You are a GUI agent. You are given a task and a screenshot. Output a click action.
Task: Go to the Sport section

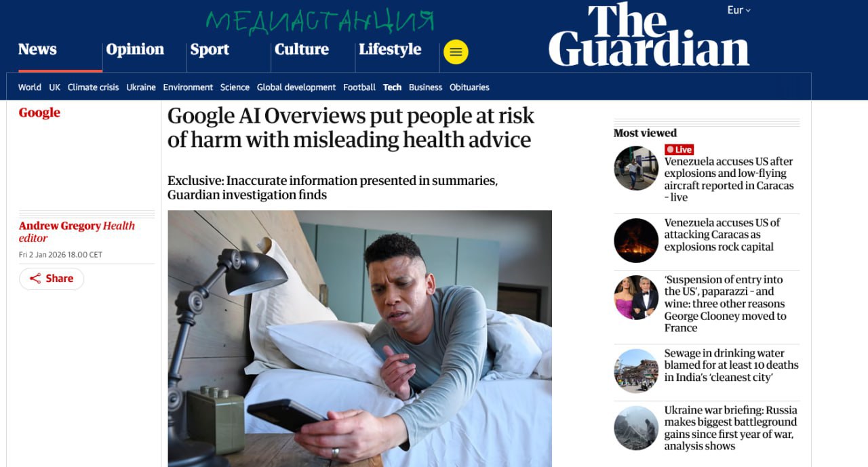pyautogui.click(x=210, y=49)
